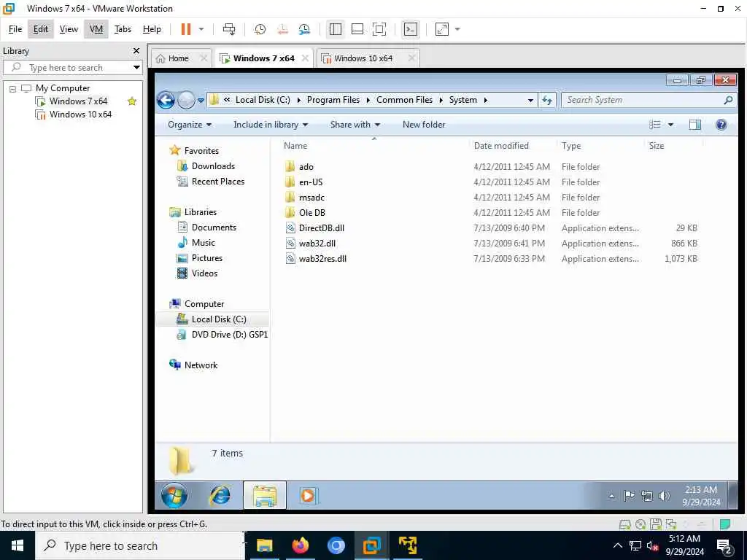Click the Search System input field

tap(642, 100)
